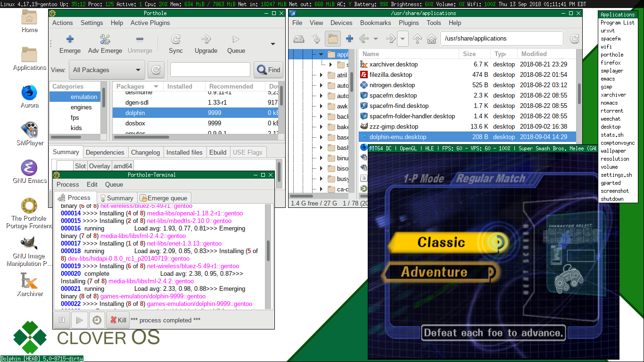This screenshot has width=644, height=362.
Task: Open the Xarchiver desktop icon
Action: [x=30, y=281]
